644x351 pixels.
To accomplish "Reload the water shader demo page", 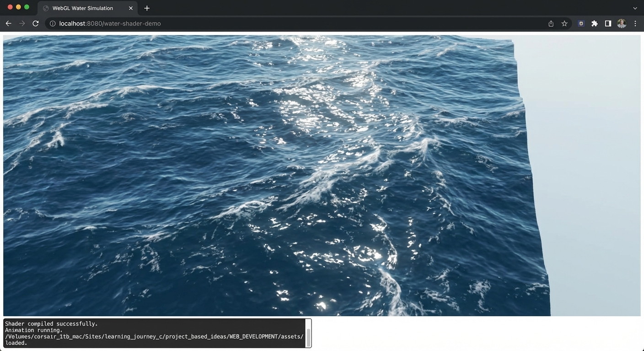I will (x=36, y=23).
